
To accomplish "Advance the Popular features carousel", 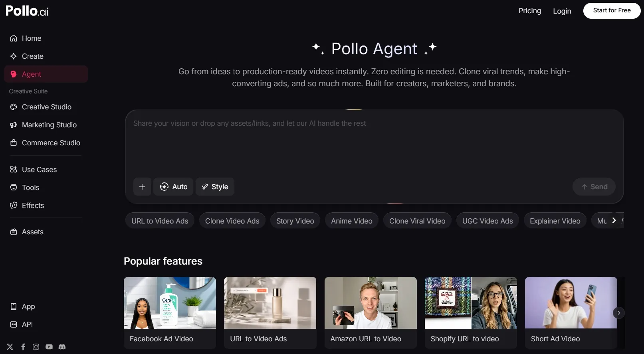I will [x=619, y=313].
